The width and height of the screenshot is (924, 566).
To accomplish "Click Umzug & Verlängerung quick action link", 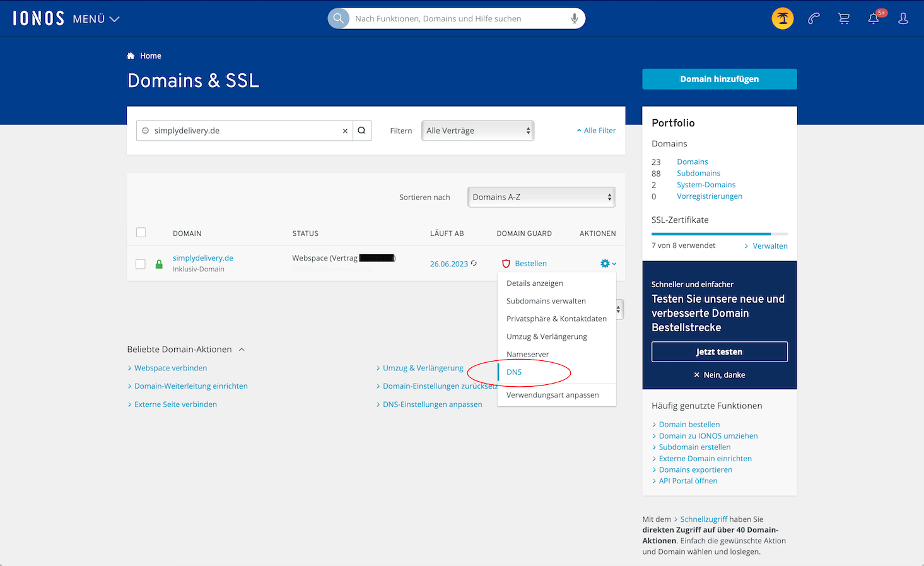I will tap(423, 368).
